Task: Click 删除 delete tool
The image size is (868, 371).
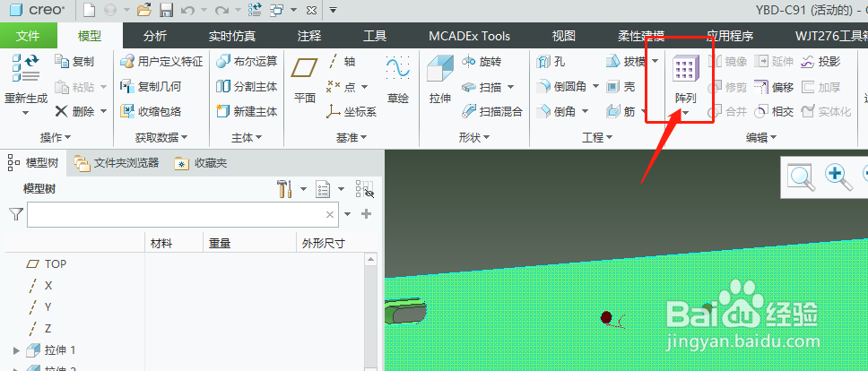Action: click(x=75, y=111)
